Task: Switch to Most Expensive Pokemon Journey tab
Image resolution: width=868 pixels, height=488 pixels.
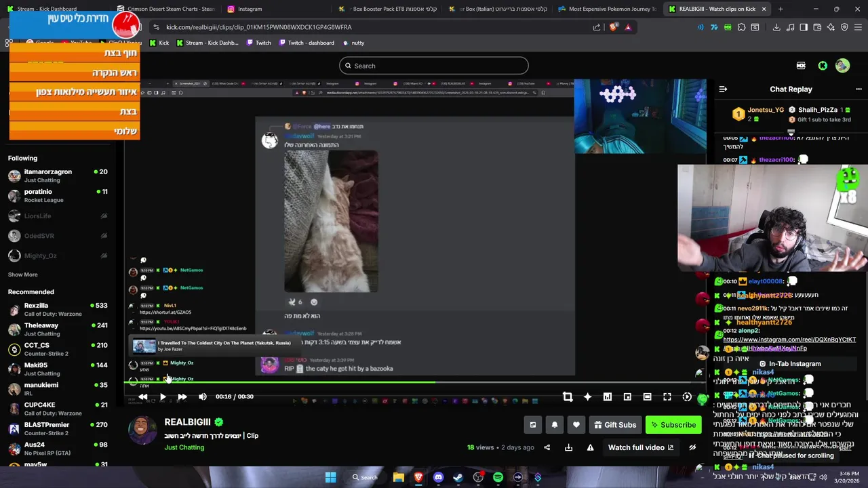Action: pos(607,9)
